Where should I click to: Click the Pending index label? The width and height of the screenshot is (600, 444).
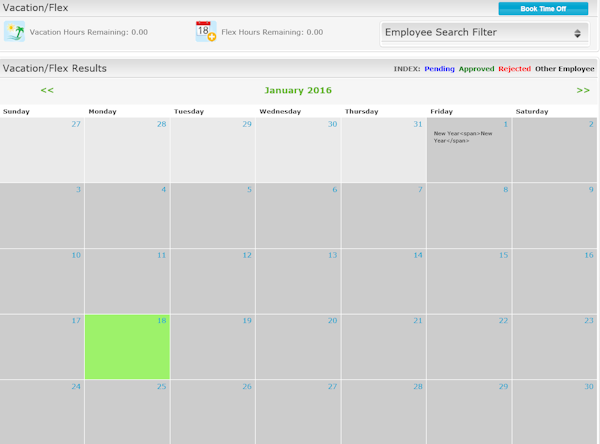tap(439, 69)
